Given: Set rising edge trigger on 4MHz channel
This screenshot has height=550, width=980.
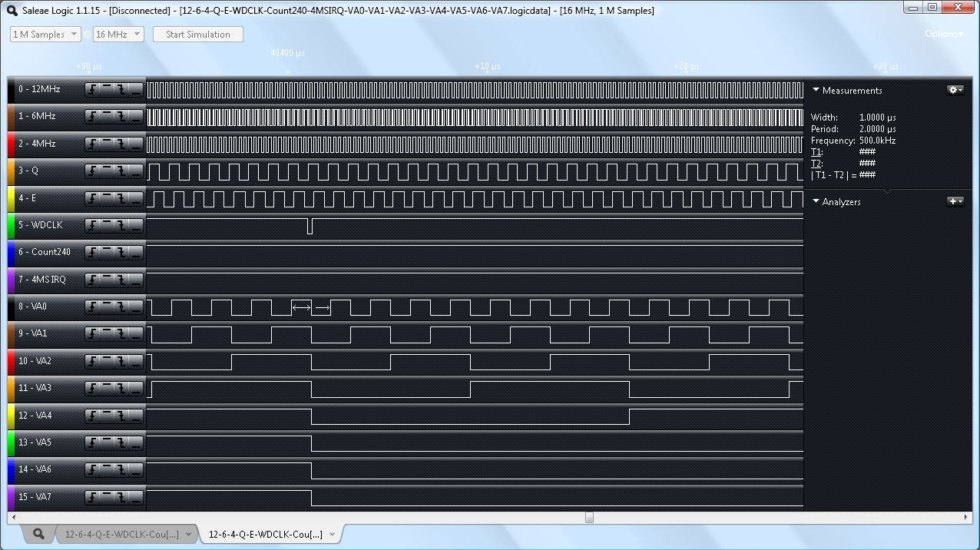Looking at the screenshot, I should [92, 144].
